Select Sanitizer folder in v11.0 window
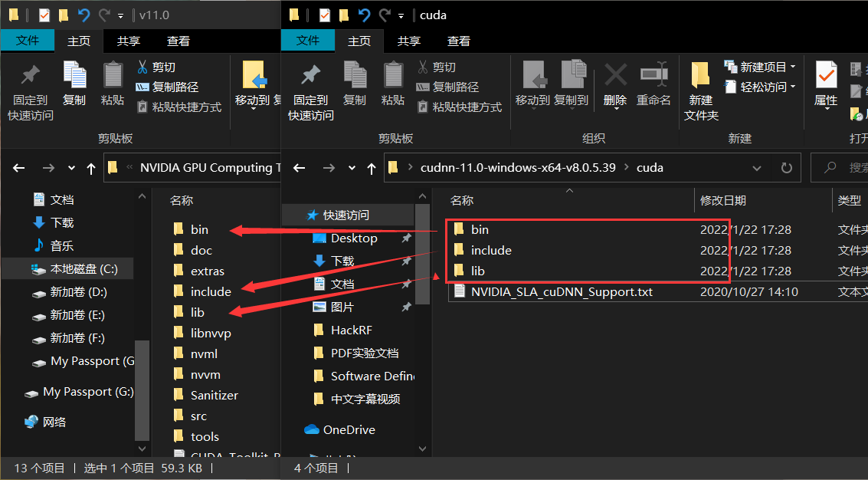Screen dimensions: 868x480 205,395
